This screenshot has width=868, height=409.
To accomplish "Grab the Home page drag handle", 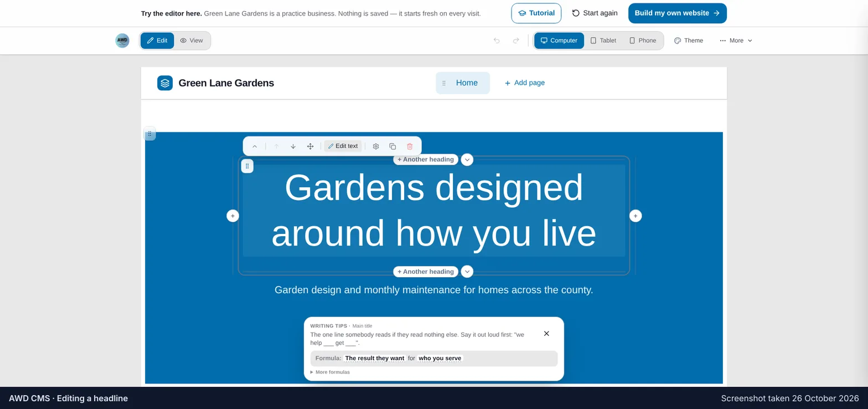I will 444,83.
